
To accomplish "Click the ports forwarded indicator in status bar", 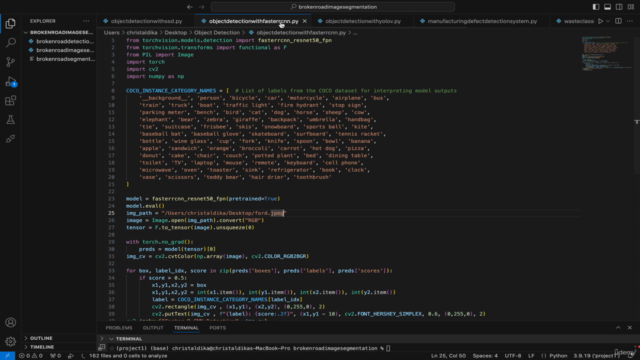I will (x=55, y=356).
